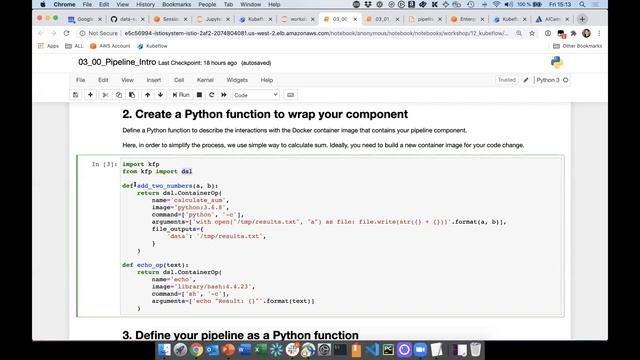Open the Kubeflow bookmark
The width and height of the screenshot is (640, 360).
(152, 46)
